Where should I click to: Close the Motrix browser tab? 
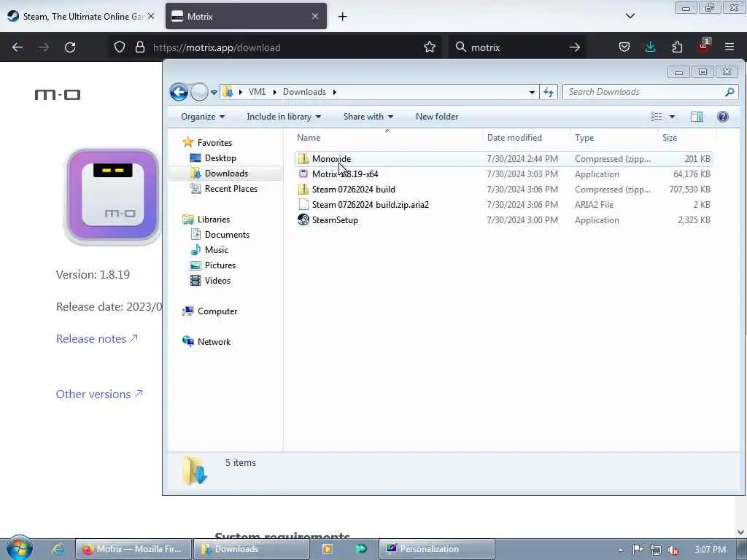click(315, 16)
